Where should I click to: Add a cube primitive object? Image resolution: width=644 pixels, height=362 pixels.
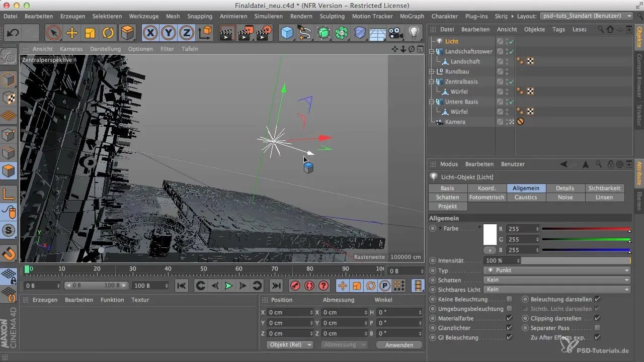coord(287,33)
